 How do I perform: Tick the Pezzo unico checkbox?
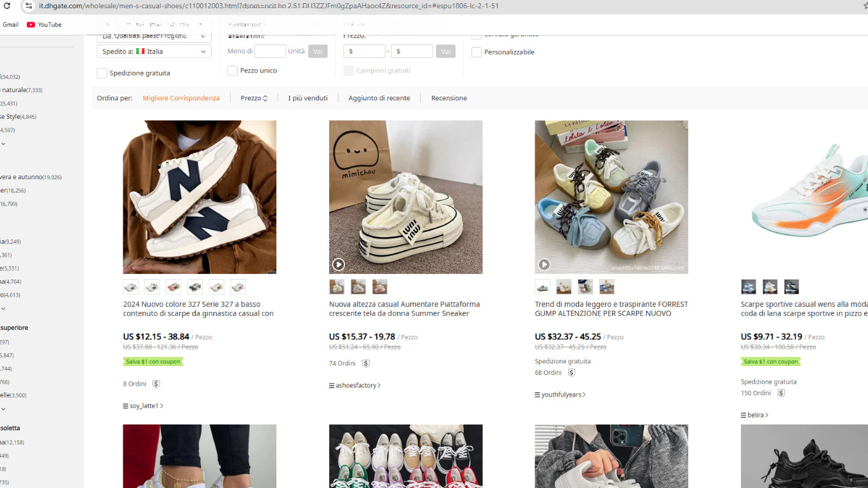click(233, 71)
